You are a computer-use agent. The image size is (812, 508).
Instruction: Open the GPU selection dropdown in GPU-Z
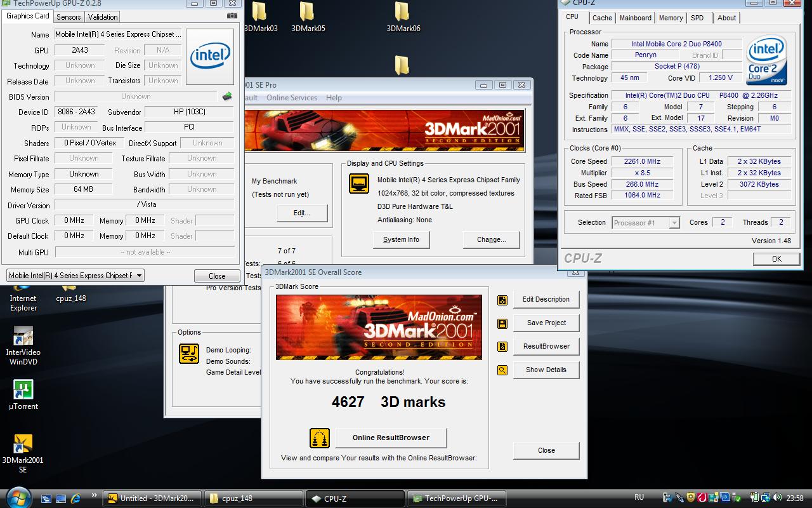click(75, 276)
